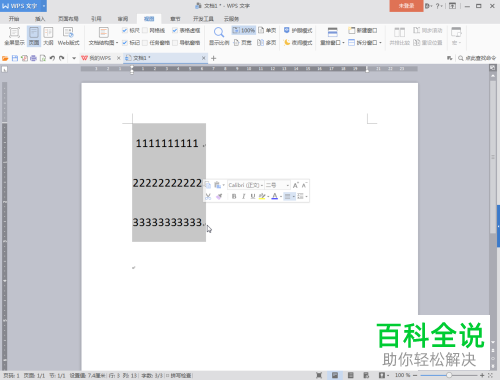This screenshot has width=500, height=380.
Task: Toggle underline in mini toolbar
Action: click(253, 196)
